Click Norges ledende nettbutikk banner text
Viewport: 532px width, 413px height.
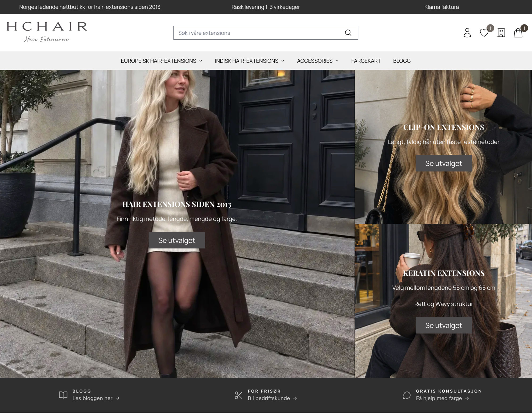click(90, 7)
